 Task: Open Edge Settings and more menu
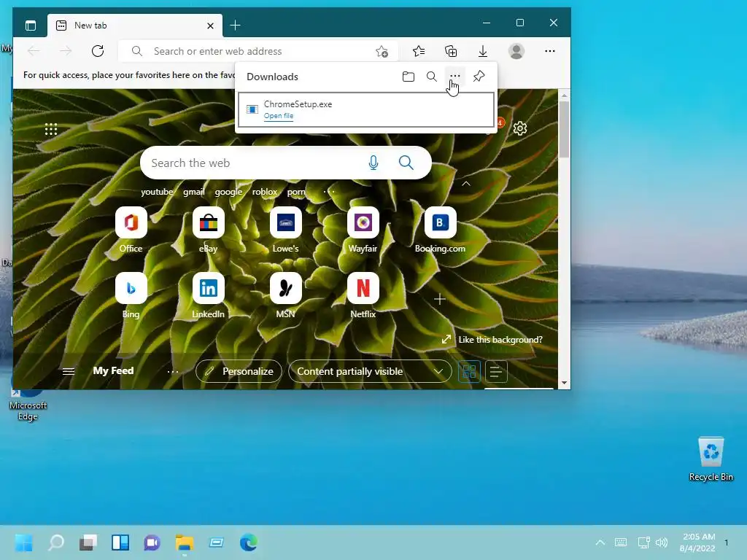(550, 51)
